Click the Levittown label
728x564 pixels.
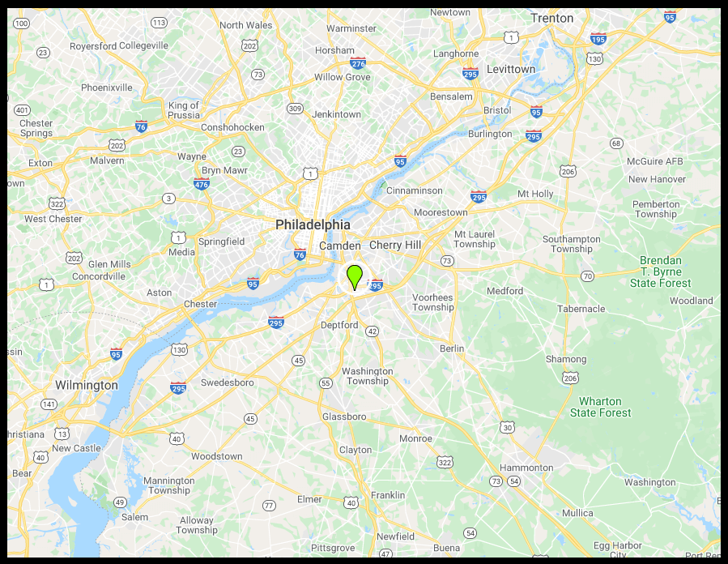point(511,69)
